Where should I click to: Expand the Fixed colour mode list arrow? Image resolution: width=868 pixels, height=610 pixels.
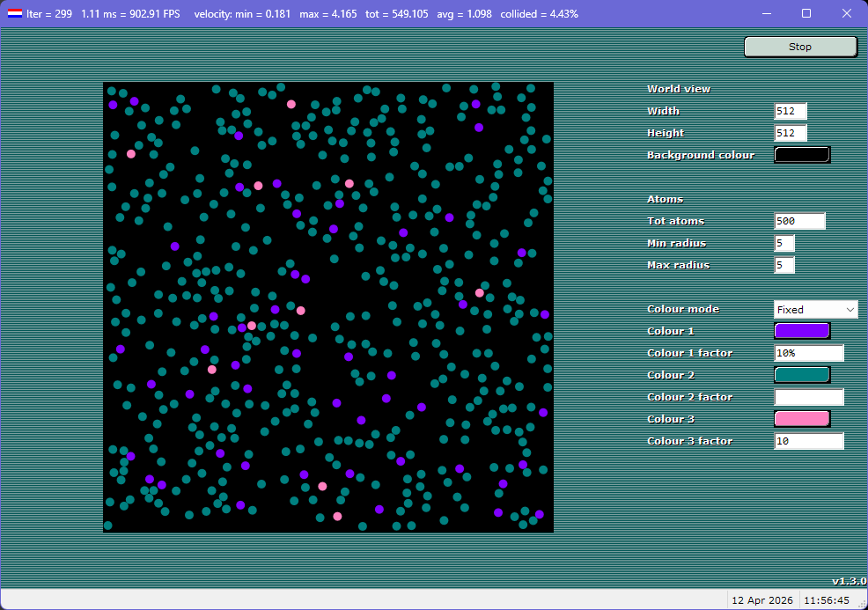850,309
